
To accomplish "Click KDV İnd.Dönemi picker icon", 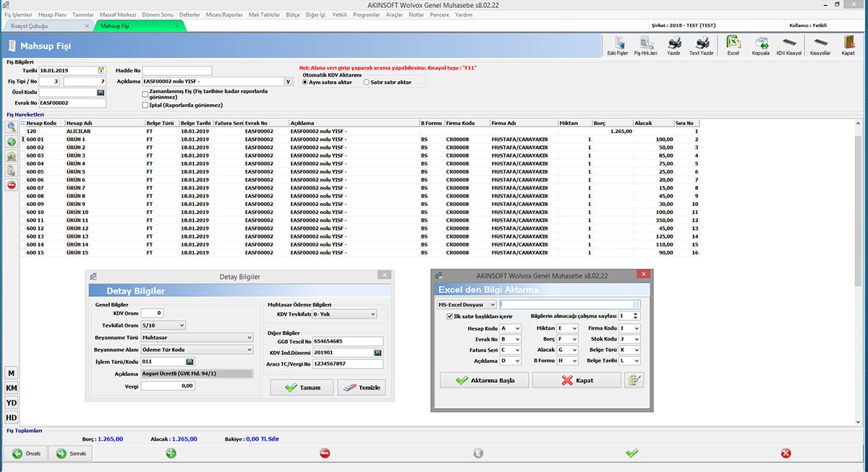I will coord(378,353).
